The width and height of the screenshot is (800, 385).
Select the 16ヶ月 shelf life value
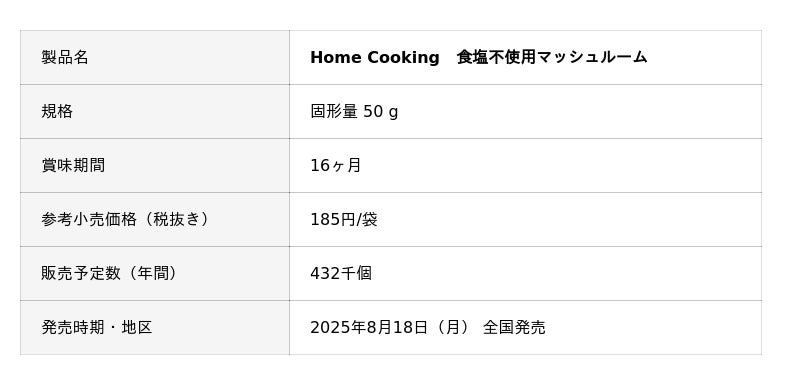[x=335, y=165]
